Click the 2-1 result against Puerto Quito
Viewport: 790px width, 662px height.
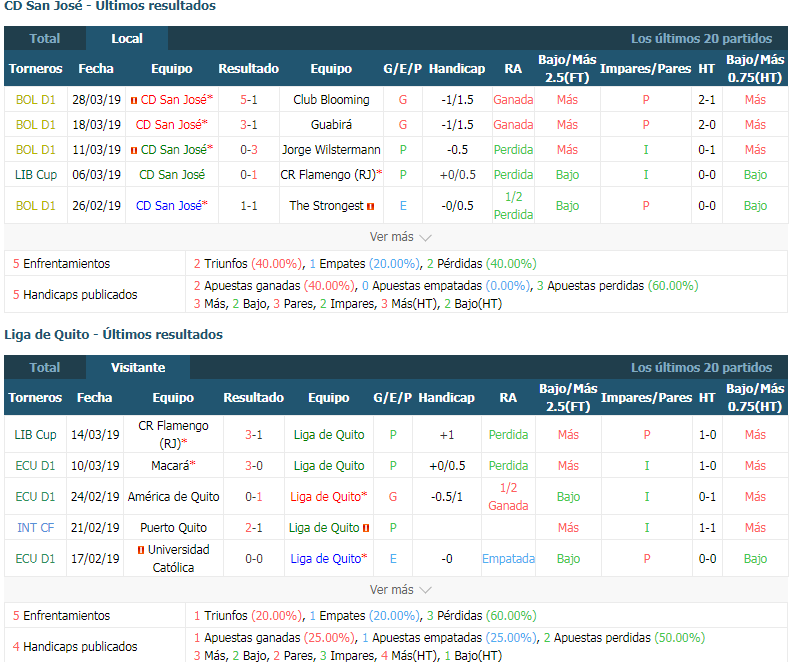pyautogui.click(x=253, y=527)
